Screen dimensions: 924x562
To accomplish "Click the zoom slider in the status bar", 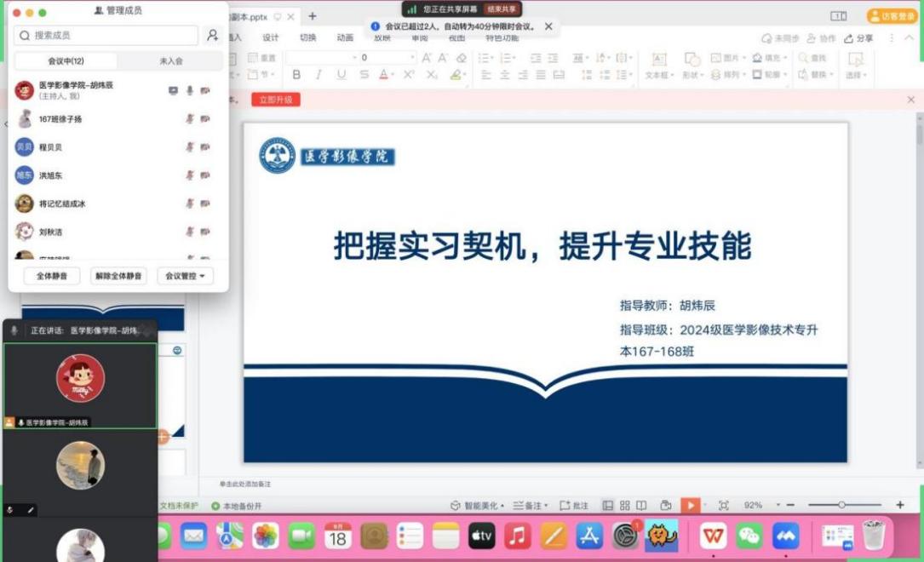I will click(x=841, y=505).
